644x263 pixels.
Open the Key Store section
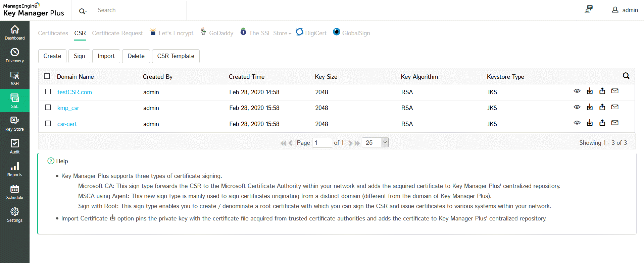click(x=14, y=124)
